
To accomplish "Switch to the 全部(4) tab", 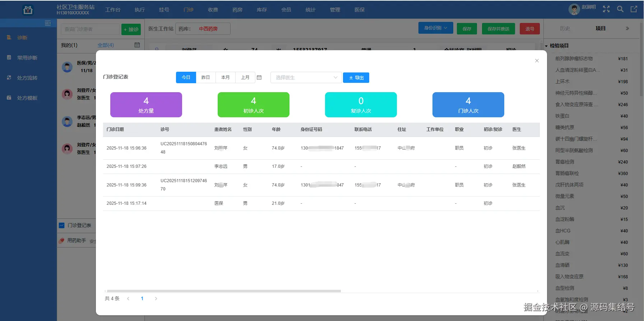I will [106, 45].
